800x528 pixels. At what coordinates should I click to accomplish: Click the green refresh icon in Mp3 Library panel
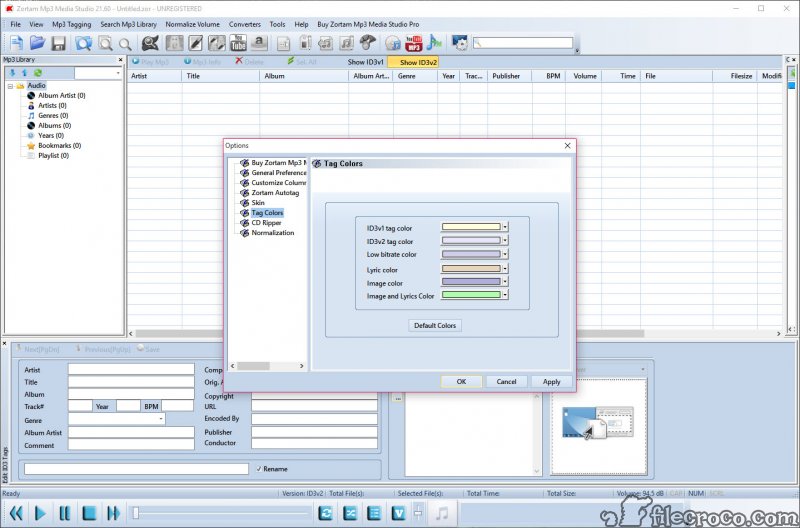[38, 73]
